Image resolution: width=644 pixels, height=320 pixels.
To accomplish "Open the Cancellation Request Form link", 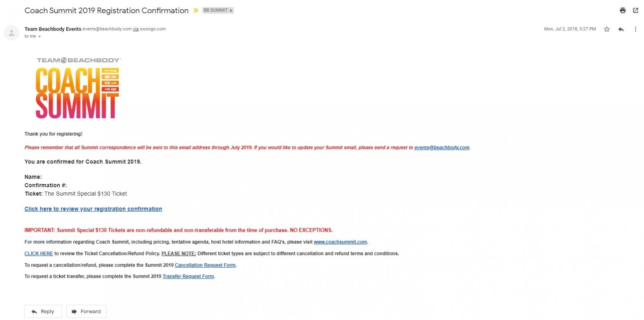I will click(205, 265).
